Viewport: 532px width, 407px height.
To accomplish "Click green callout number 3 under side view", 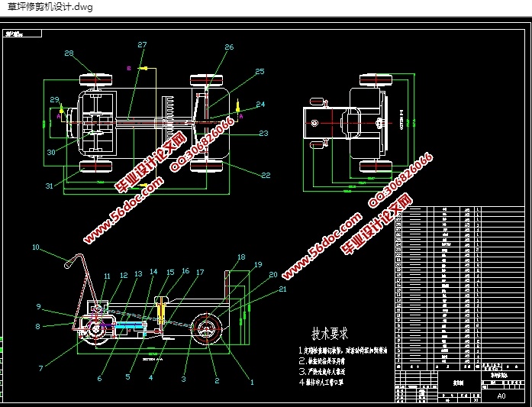I will click(x=183, y=380).
